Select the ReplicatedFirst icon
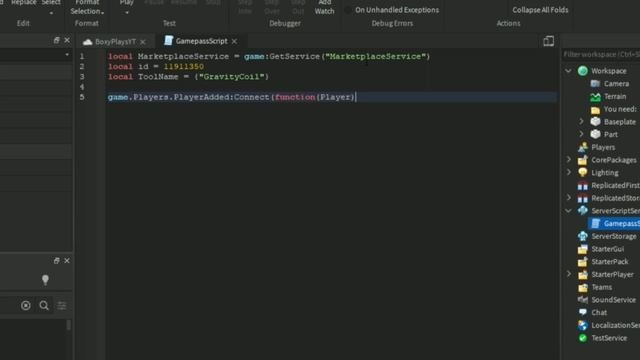This screenshot has height=360, width=640. click(582, 185)
